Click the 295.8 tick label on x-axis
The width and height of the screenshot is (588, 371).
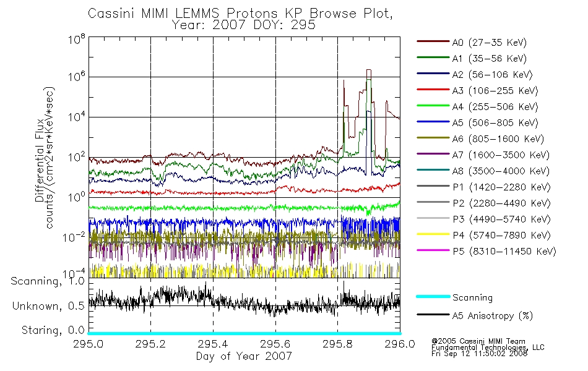pos(337,344)
